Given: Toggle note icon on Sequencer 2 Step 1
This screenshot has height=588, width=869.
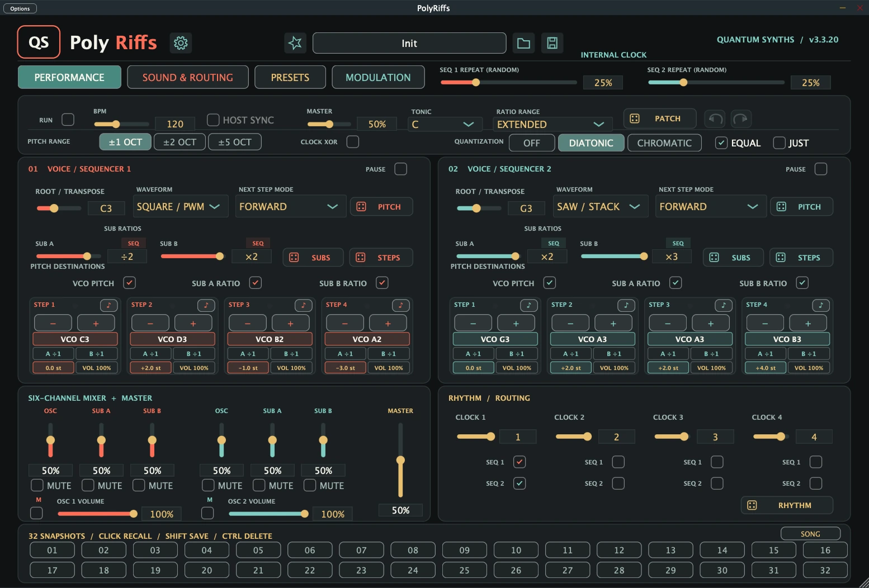Looking at the screenshot, I should coord(529,305).
